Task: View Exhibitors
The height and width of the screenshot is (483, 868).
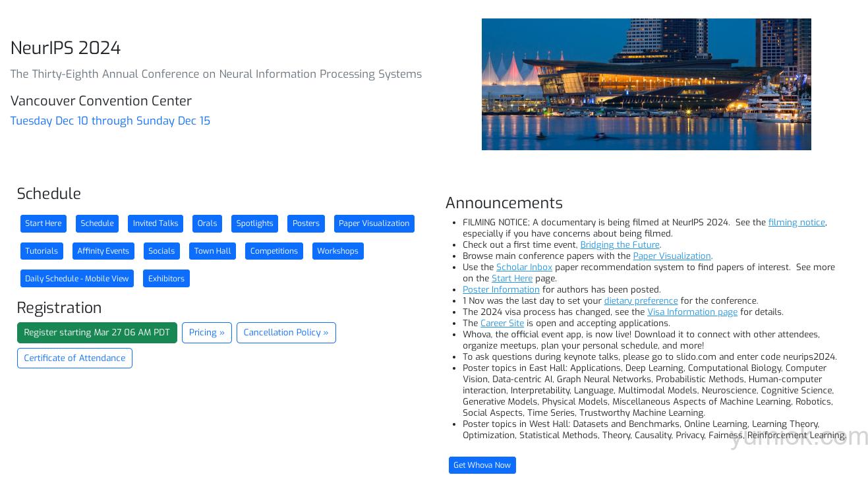Action: pyautogui.click(x=166, y=279)
